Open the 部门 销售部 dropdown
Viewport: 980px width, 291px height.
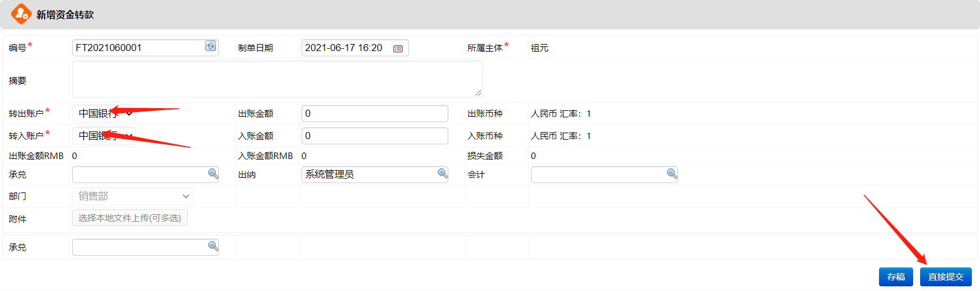133,196
